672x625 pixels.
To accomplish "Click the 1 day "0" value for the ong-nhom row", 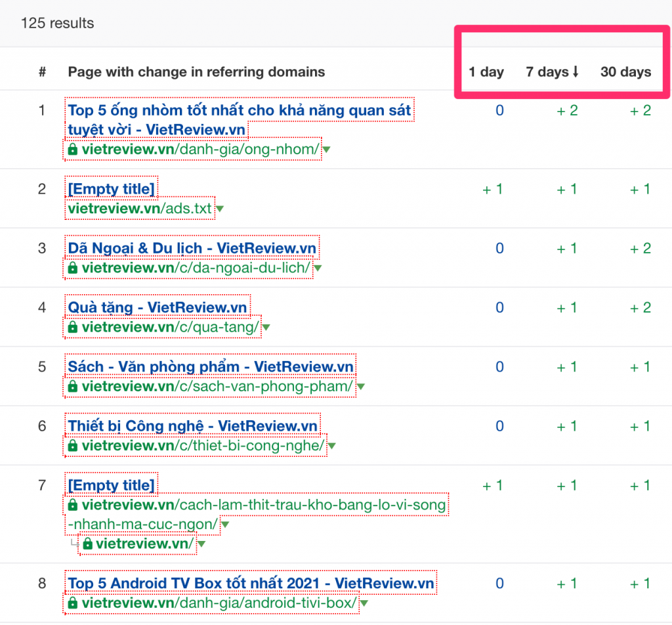I will point(499,110).
